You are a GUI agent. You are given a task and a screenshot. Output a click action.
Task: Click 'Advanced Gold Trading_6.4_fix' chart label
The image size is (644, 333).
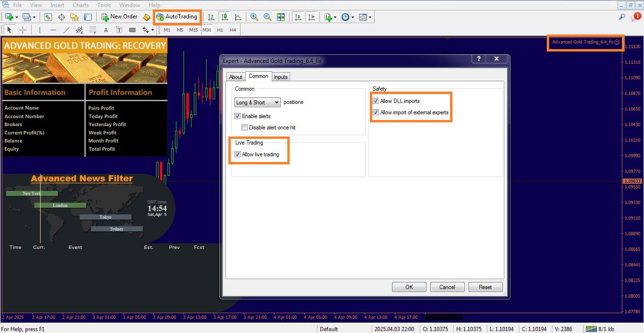(x=583, y=42)
